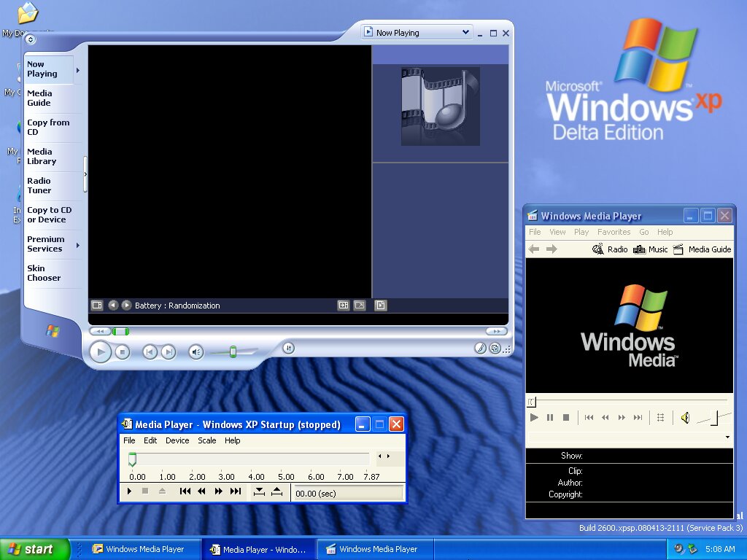Click the Media Player - Windows XP Startup taskbar button
The image size is (747, 560).
(259, 549)
